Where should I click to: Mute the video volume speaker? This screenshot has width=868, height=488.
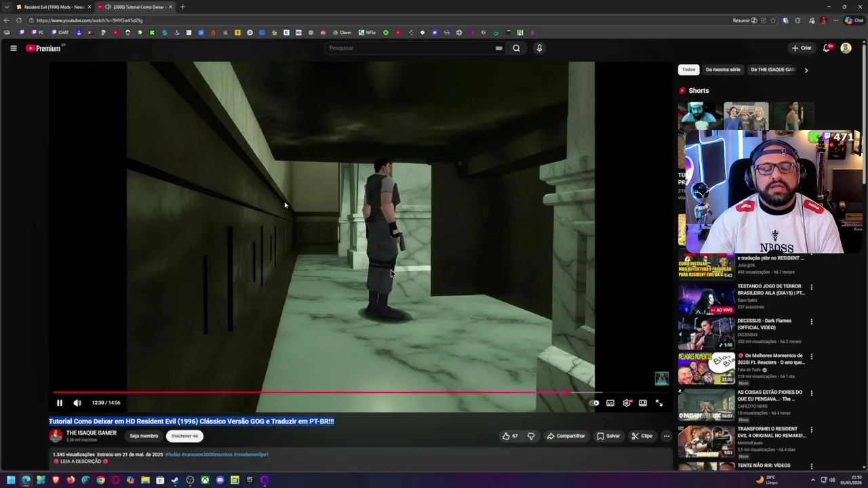[77, 403]
